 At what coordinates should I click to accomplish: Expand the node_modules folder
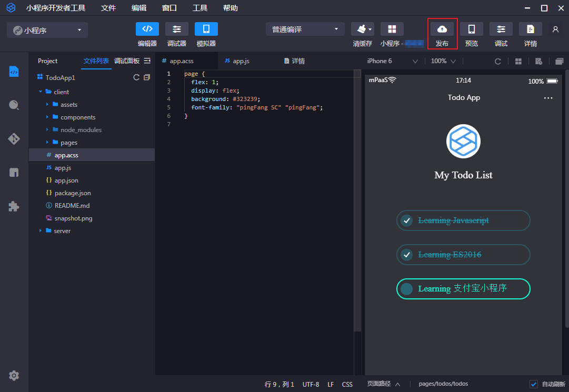point(47,130)
